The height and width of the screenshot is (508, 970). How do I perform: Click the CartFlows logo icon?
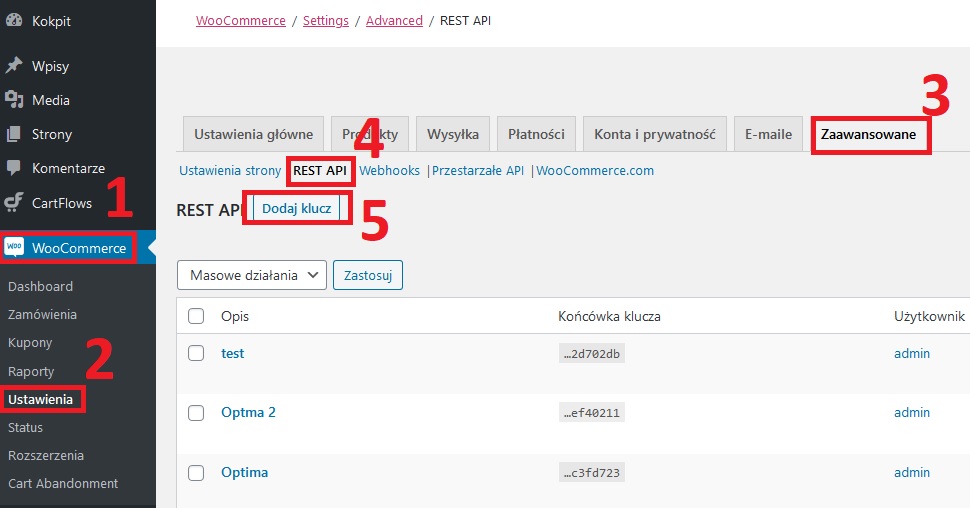pos(14,202)
